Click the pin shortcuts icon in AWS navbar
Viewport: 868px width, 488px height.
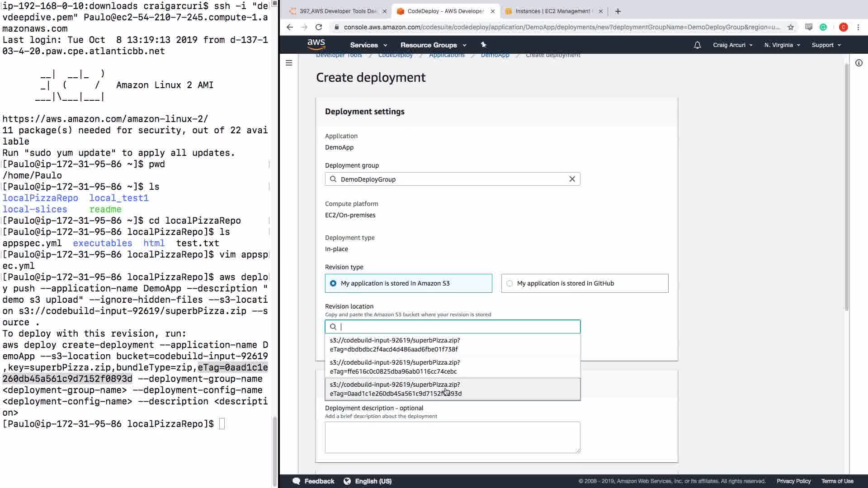[x=483, y=45]
